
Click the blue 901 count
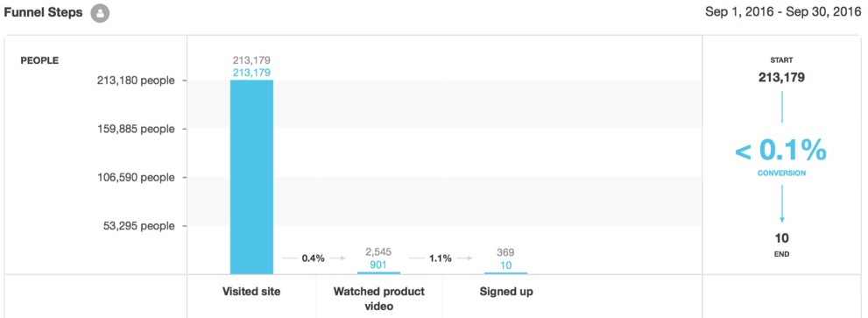coord(378,265)
